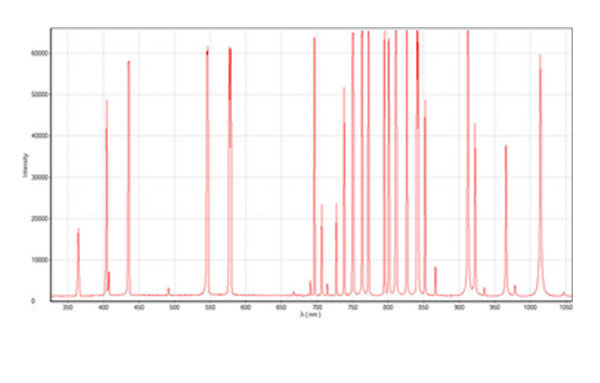Click the 60000 intensity axis label
Image resolution: width=600 pixels, height=383 pixels.
pos(40,53)
